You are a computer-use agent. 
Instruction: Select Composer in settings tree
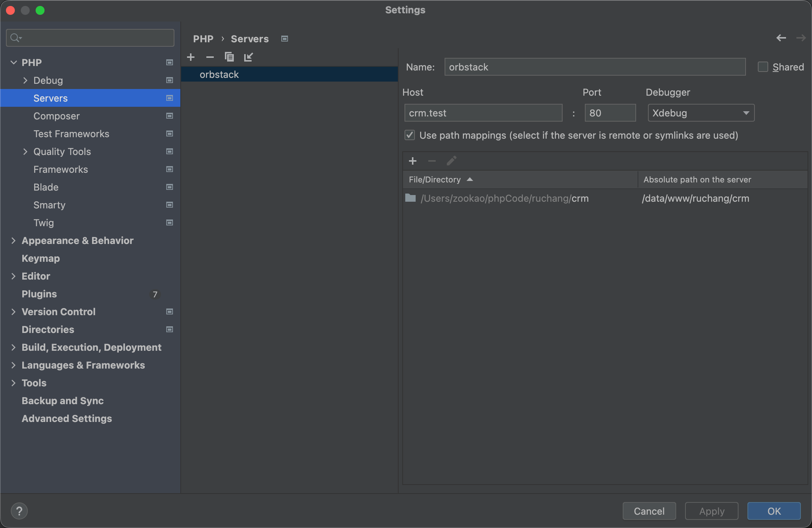(56, 116)
